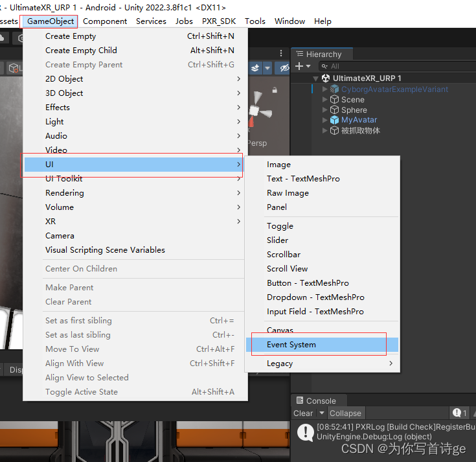Open the Clear options dropdown
Screen dimensions: 476x462
coord(321,413)
